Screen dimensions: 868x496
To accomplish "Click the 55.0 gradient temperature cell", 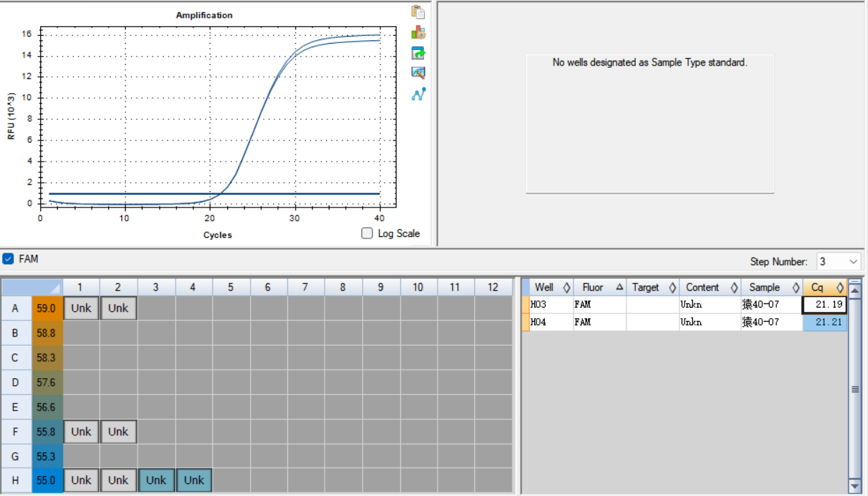I will [47, 480].
